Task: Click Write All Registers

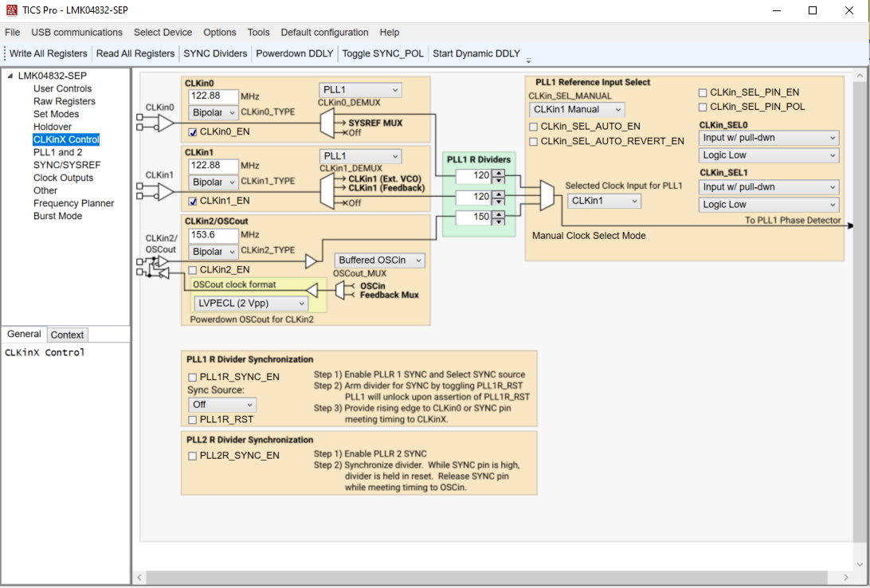Action: (x=46, y=53)
